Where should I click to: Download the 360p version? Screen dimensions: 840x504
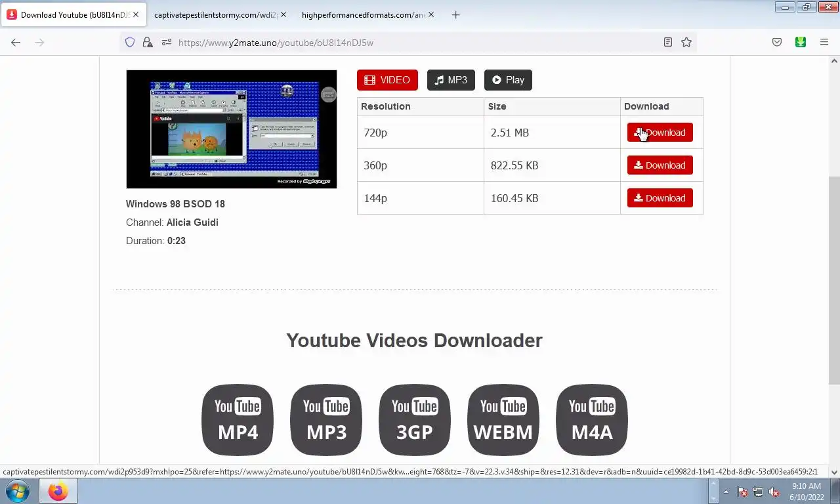660,165
